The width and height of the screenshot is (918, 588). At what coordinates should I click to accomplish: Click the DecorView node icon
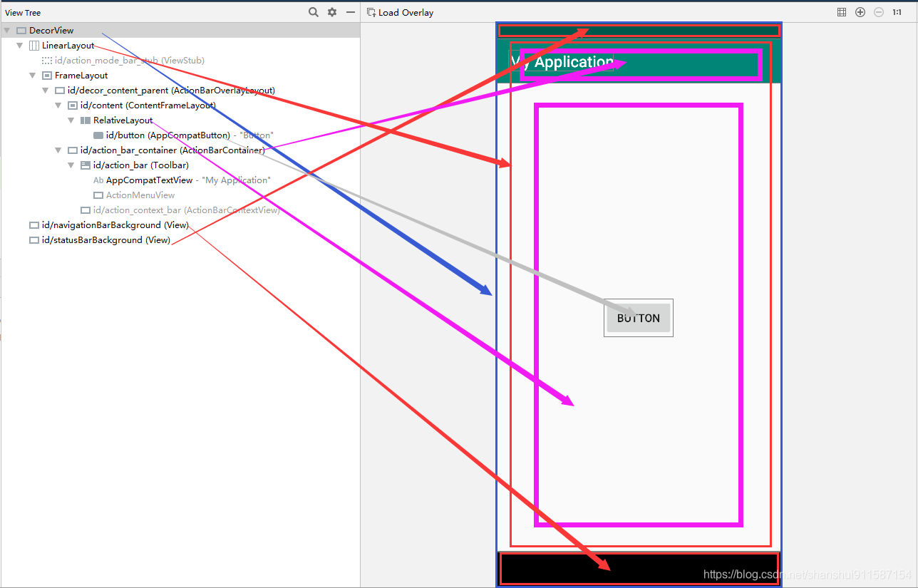pyautogui.click(x=21, y=31)
